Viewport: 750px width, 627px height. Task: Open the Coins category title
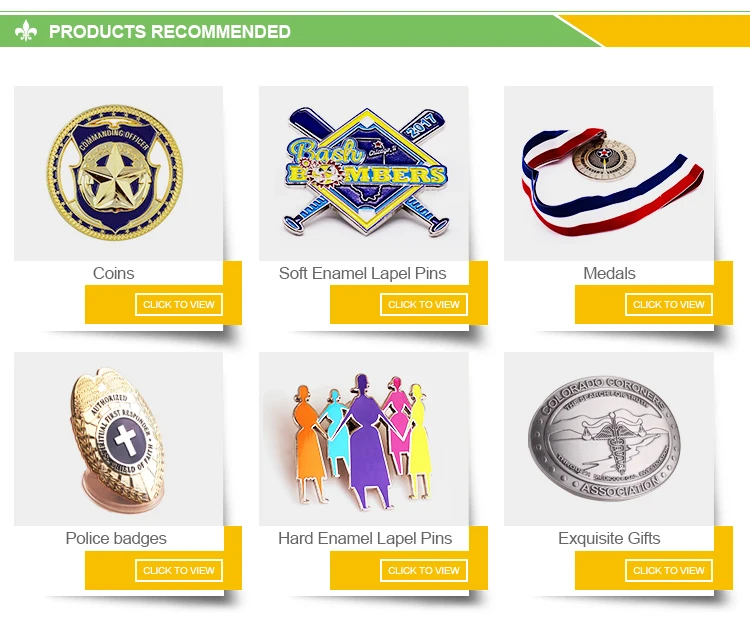113,274
